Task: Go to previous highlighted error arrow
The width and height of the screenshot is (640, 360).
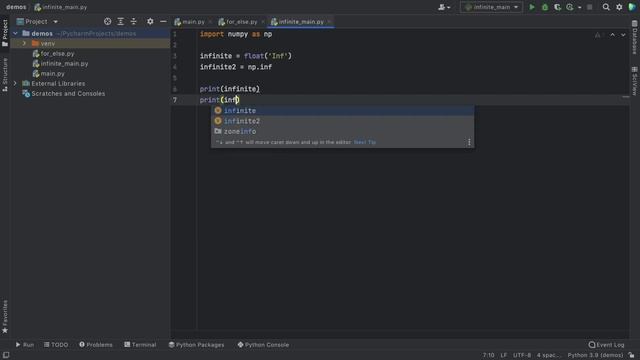Action: (x=613, y=35)
